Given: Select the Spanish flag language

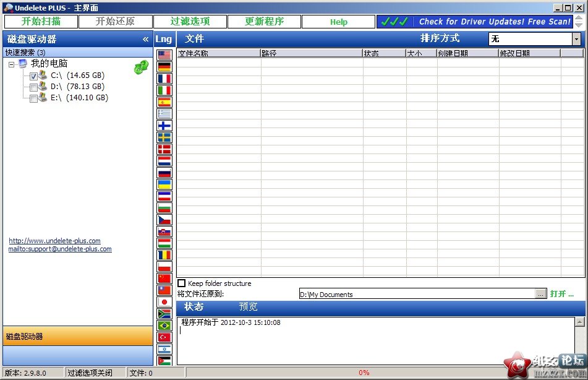Looking at the screenshot, I should point(164,102).
